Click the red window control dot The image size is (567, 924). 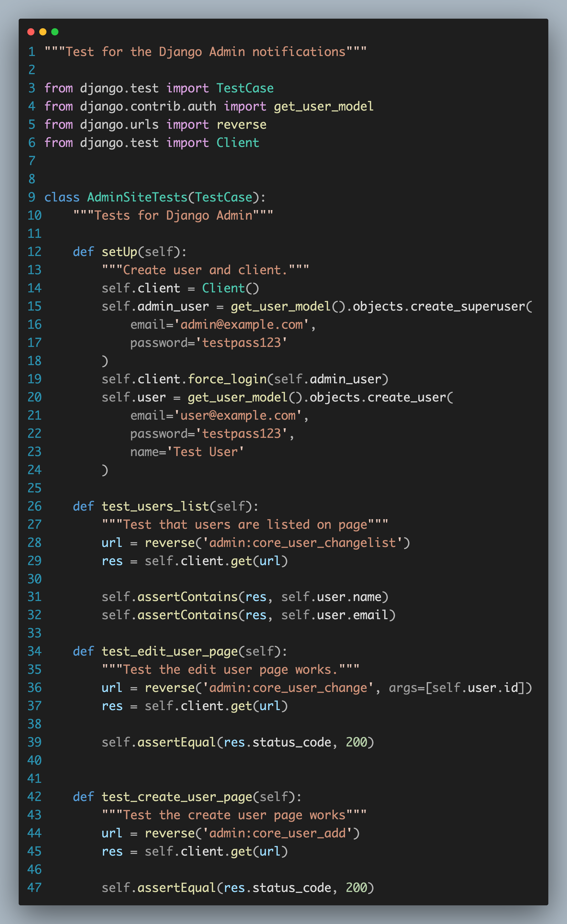(31, 32)
